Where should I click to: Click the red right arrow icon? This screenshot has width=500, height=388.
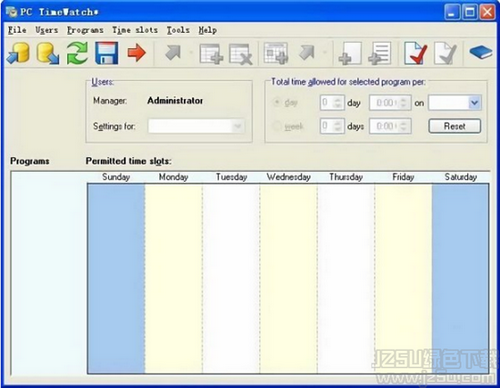137,53
